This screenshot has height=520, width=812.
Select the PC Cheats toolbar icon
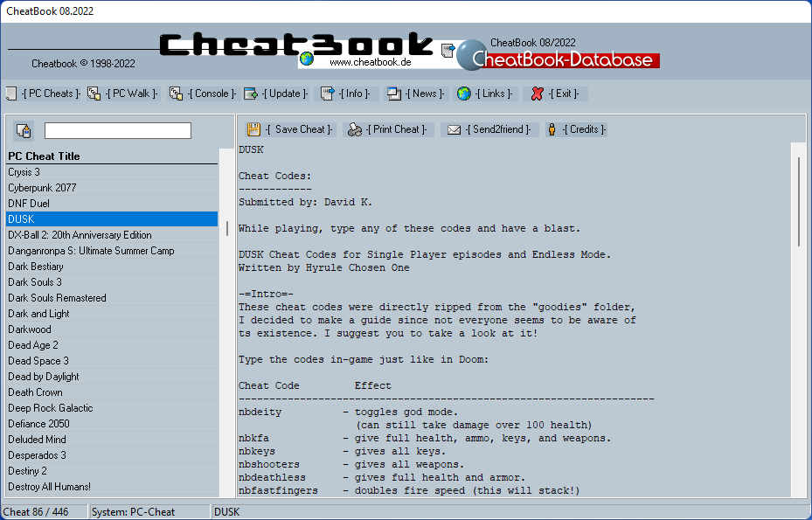pyautogui.click(x=11, y=94)
